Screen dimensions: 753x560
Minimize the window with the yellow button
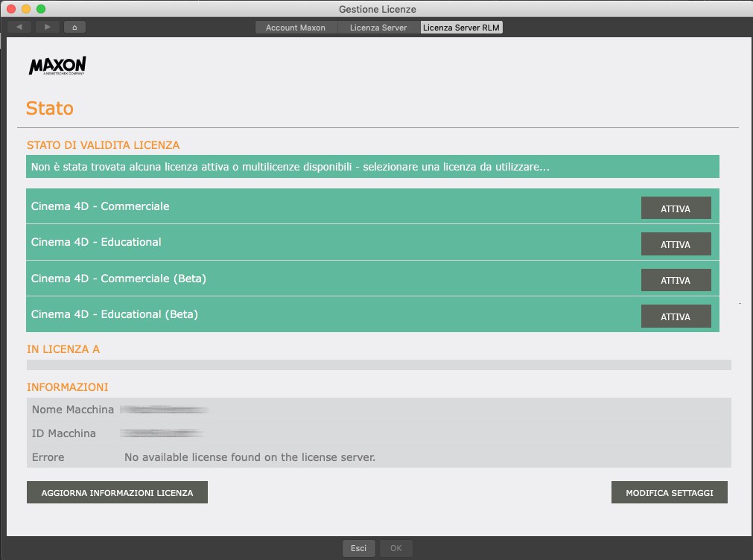point(26,9)
